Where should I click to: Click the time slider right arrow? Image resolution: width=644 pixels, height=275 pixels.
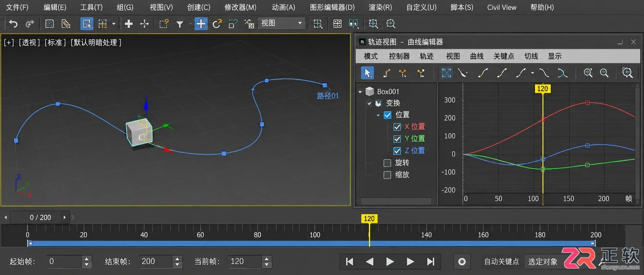[65, 217]
